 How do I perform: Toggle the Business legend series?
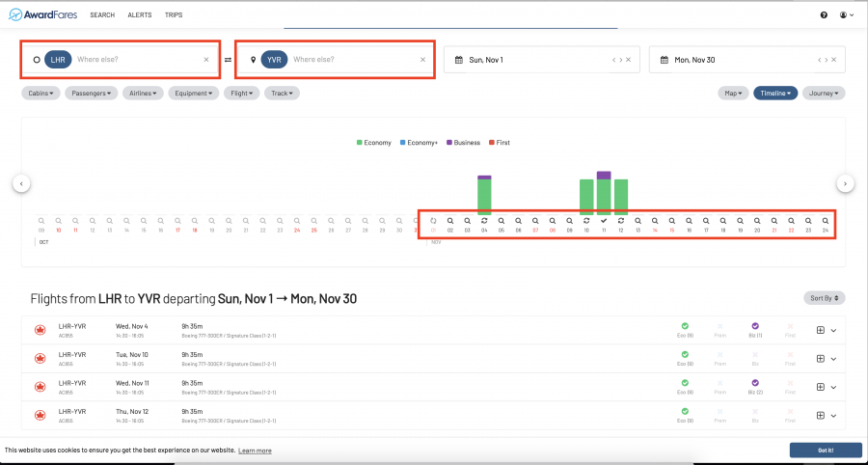(x=462, y=143)
